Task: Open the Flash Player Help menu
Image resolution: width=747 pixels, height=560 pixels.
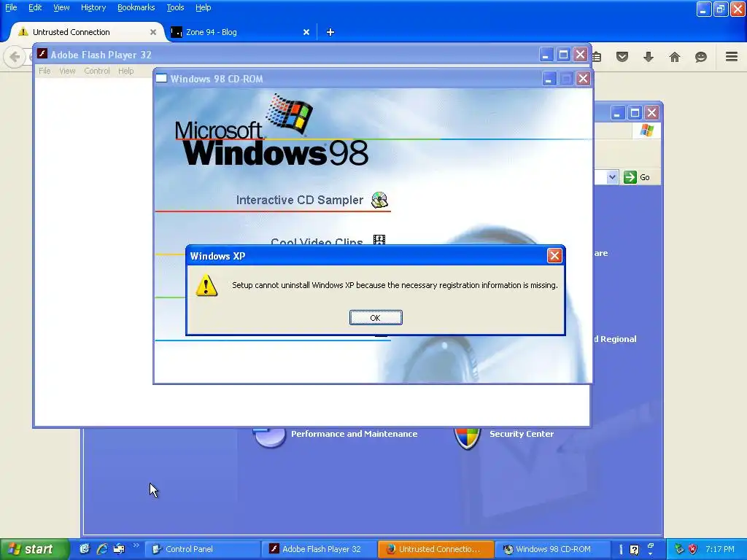Action: (x=125, y=71)
